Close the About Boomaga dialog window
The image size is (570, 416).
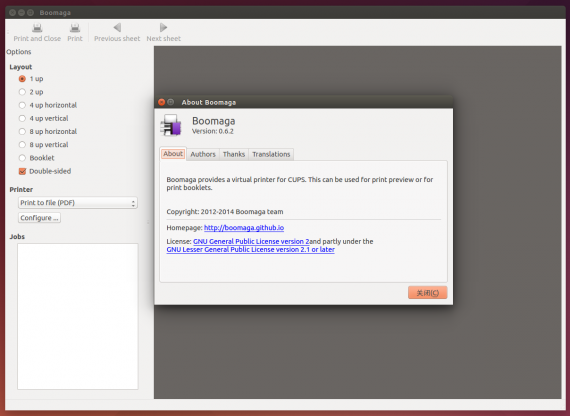click(161, 102)
